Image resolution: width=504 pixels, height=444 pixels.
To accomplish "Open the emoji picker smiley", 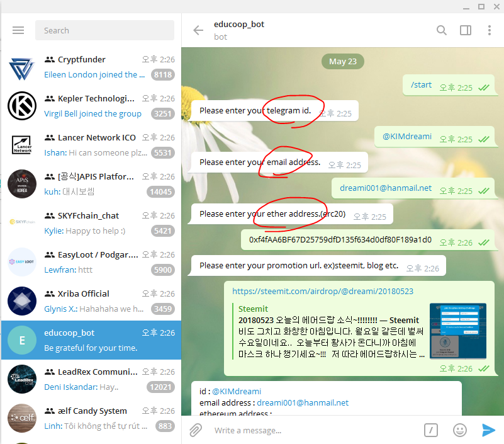I will [460, 430].
